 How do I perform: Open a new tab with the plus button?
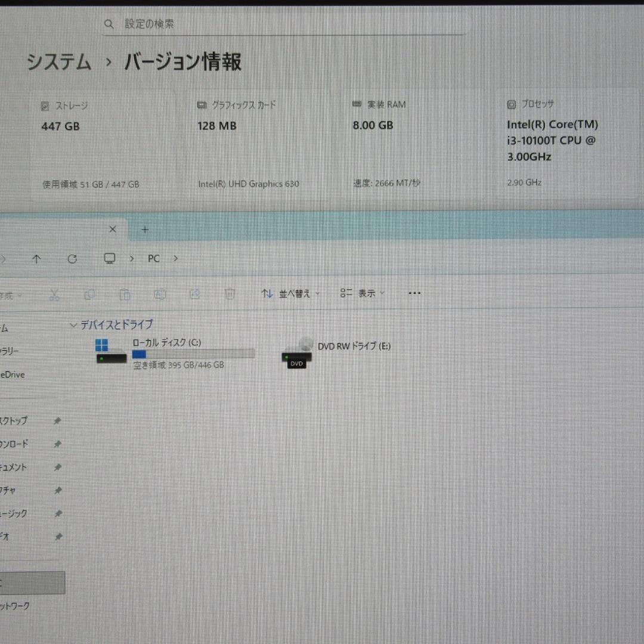[x=145, y=229]
